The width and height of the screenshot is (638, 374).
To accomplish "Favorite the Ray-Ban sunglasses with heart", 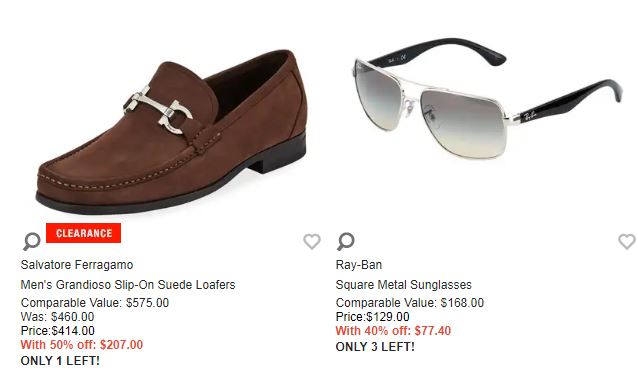I will point(627,241).
